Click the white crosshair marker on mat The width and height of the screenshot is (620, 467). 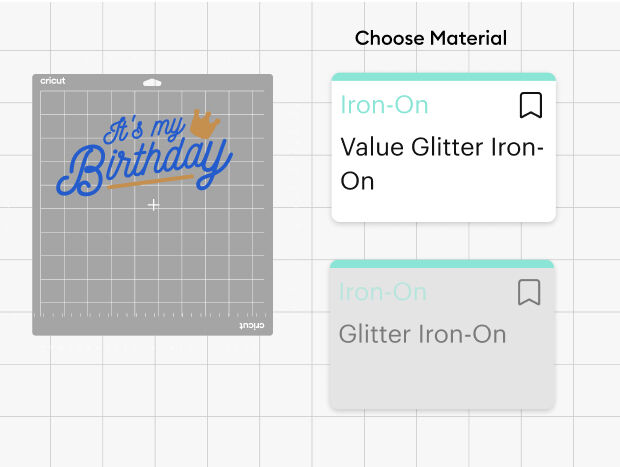click(x=153, y=204)
